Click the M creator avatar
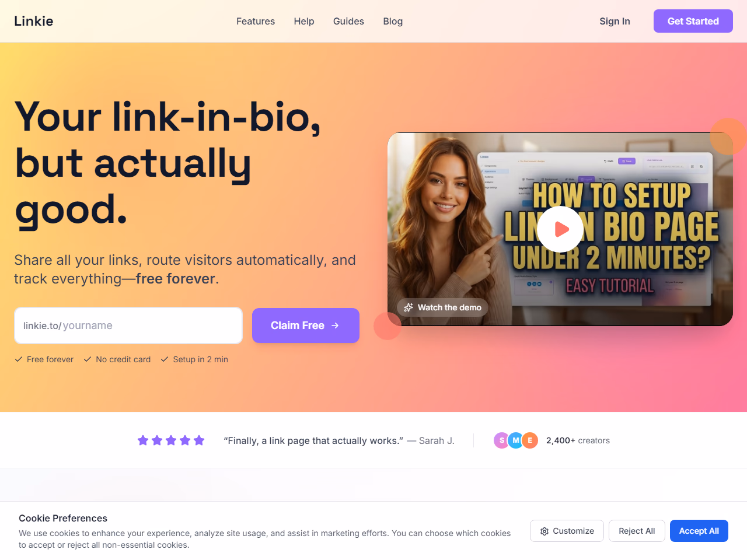 click(516, 440)
